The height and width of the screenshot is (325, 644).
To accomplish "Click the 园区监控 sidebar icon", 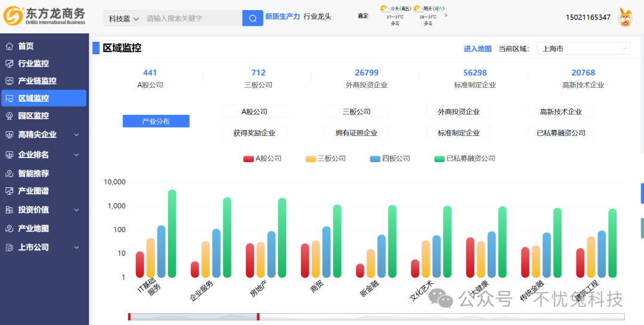I will point(9,116).
